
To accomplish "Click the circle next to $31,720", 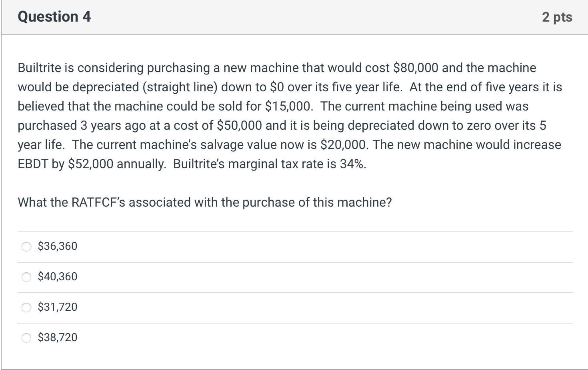I will pos(26,307).
